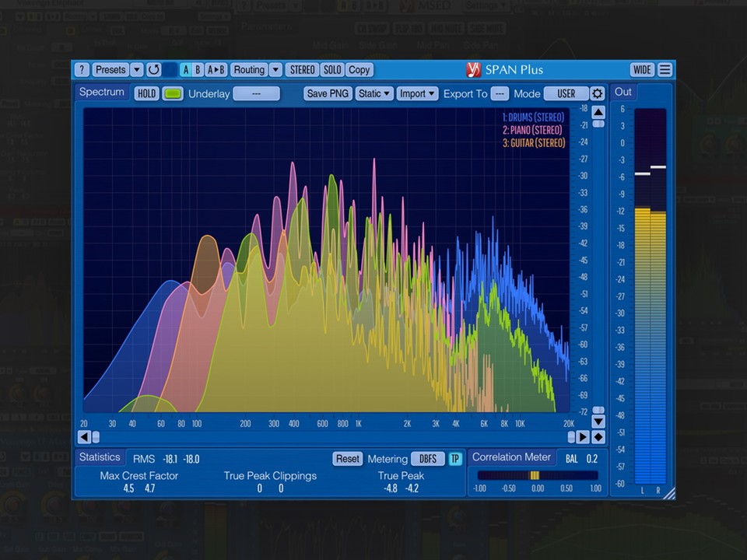Click the upper thumb of vertical range slider
The height and width of the screenshot is (560, 747).
[598, 124]
